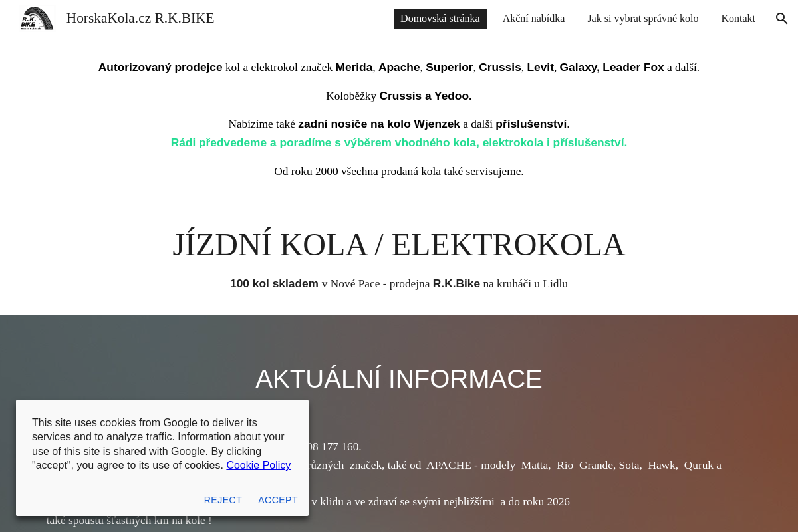The height and width of the screenshot is (532, 798).
Task: Open "Jak si vybrat správné kolo" page
Action: tap(642, 19)
